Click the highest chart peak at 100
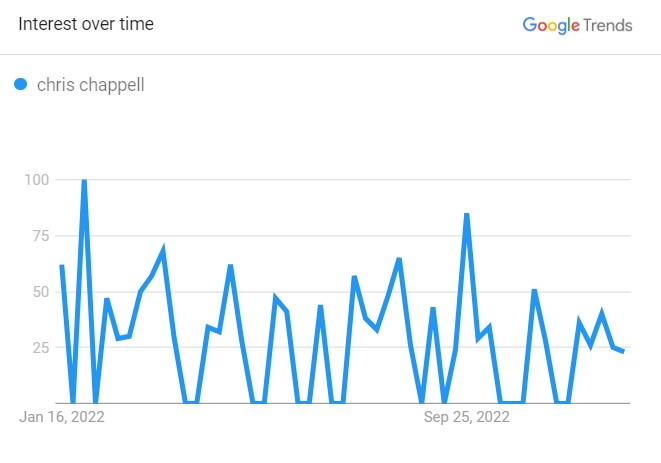This screenshot has width=661, height=463. [x=84, y=181]
